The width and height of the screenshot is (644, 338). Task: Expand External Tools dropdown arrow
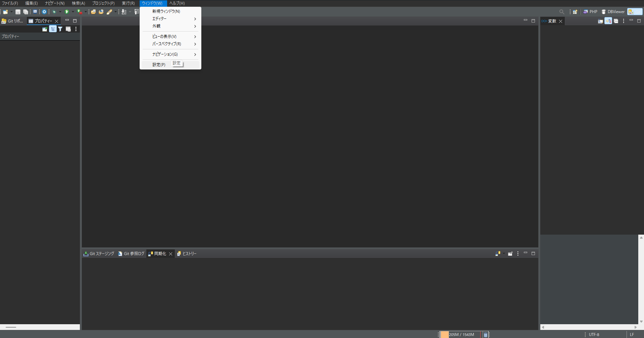coord(86,12)
